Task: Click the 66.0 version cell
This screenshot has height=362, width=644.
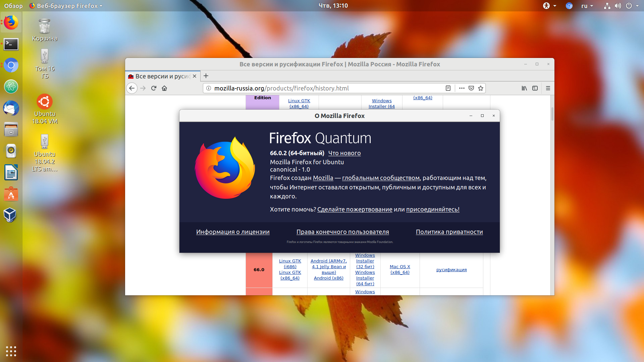Action: pos(259,270)
